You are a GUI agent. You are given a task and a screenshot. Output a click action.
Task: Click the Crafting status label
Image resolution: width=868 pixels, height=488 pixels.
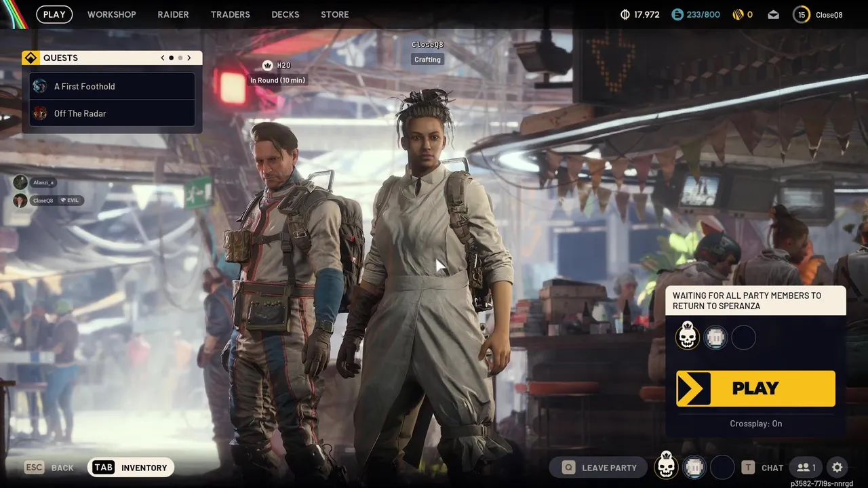(x=427, y=60)
